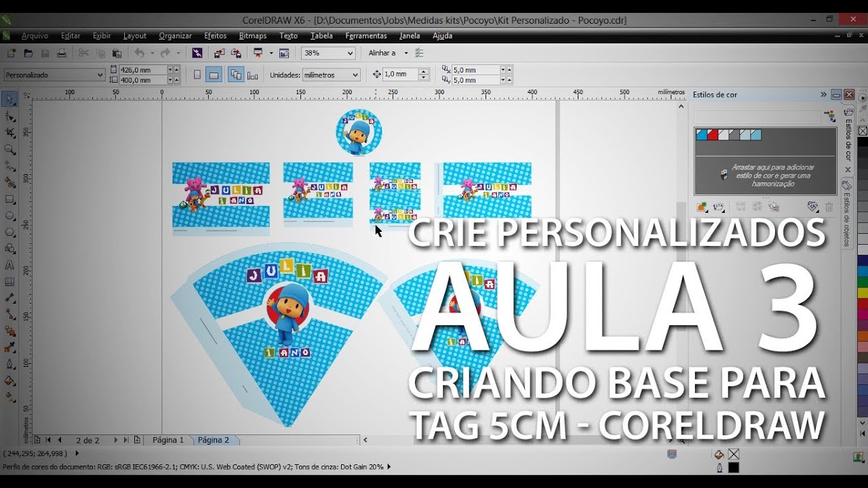The height and width of the screenshot is (488, 868).
Task: Select the Parallel Dimension tool
Action: click(x=9, y=298)
